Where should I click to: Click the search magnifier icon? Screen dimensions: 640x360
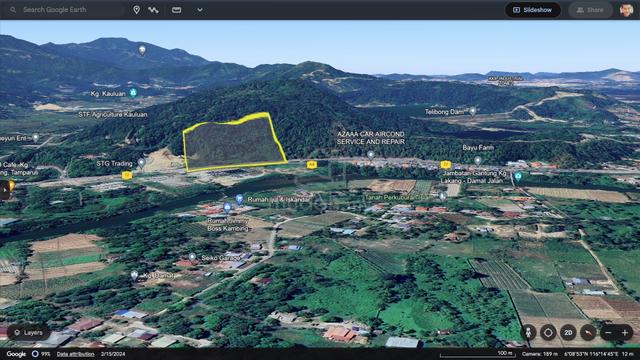coord(13,10)
